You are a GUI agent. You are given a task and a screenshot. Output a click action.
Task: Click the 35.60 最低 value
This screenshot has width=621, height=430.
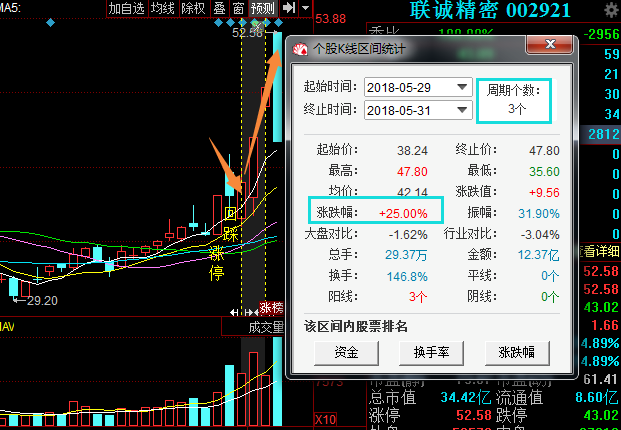tap(545, 171)
